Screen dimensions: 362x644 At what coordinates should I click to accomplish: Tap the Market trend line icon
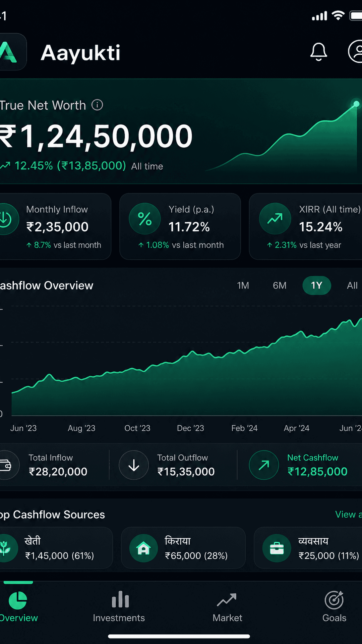tap(227, 600)
